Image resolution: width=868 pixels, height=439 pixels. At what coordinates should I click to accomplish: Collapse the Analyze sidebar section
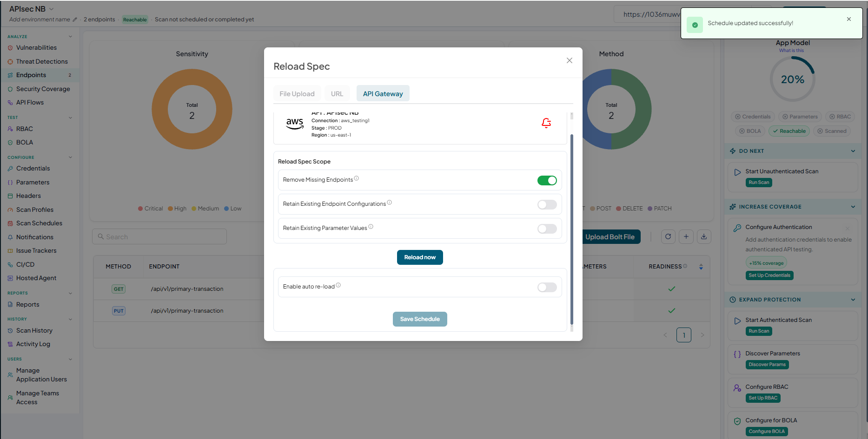click(x=70, y=36)
